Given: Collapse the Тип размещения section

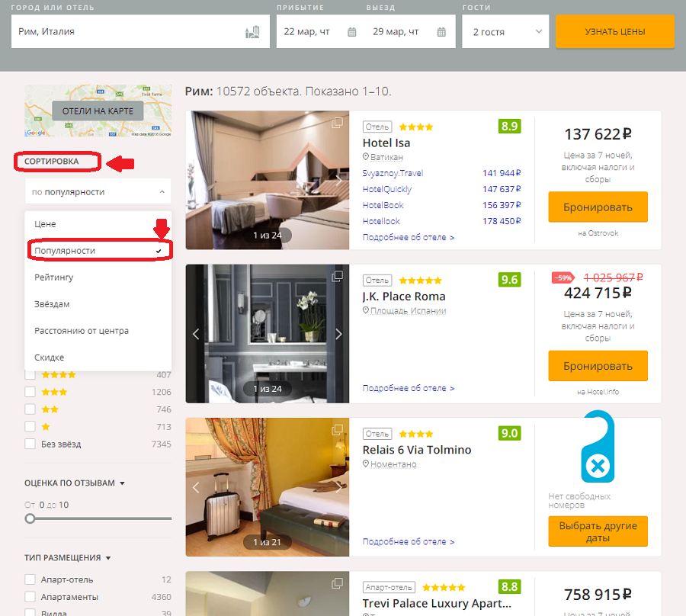Looking at the screenshot, I should (67, 558).
